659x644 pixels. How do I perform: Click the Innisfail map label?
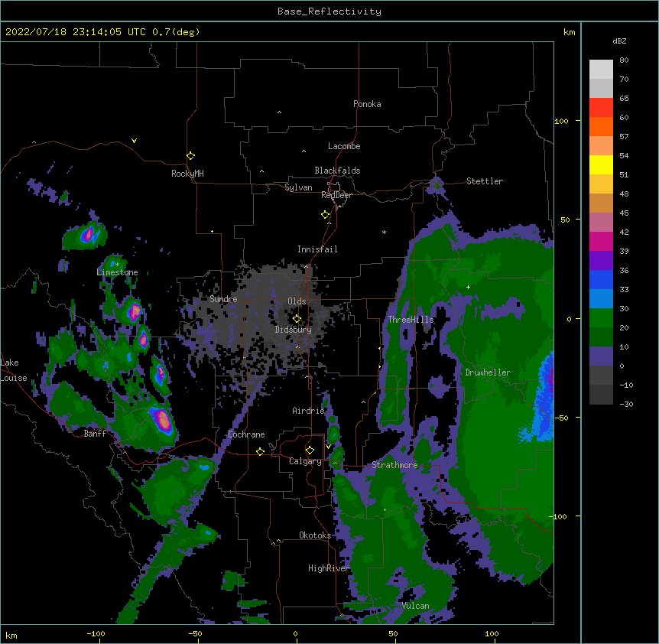[x=317, y=249]
